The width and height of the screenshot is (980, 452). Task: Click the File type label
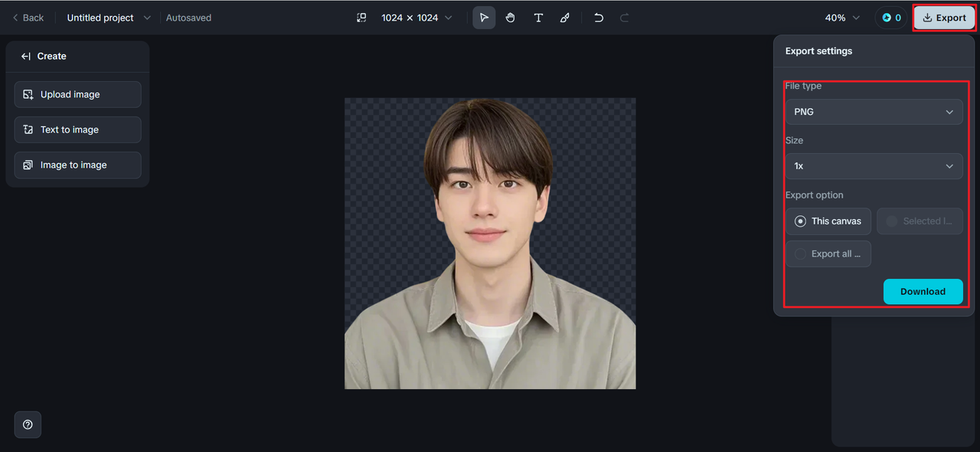803,86
